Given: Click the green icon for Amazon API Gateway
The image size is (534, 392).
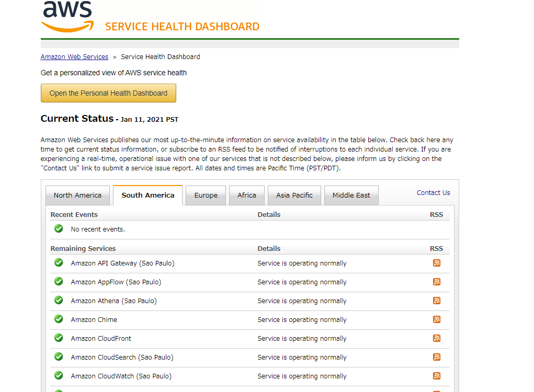Looking at the screenshot, I should pyautogui.click(x=58, y=262).
